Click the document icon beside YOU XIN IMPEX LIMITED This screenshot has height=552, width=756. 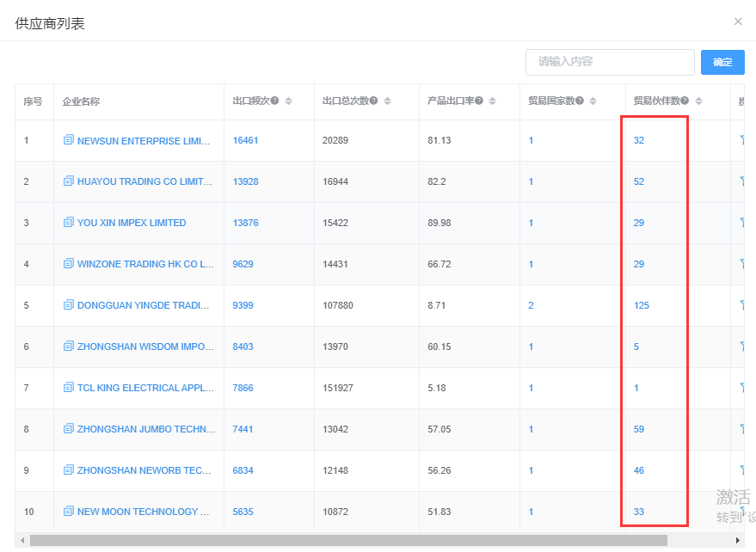[69, 222]
